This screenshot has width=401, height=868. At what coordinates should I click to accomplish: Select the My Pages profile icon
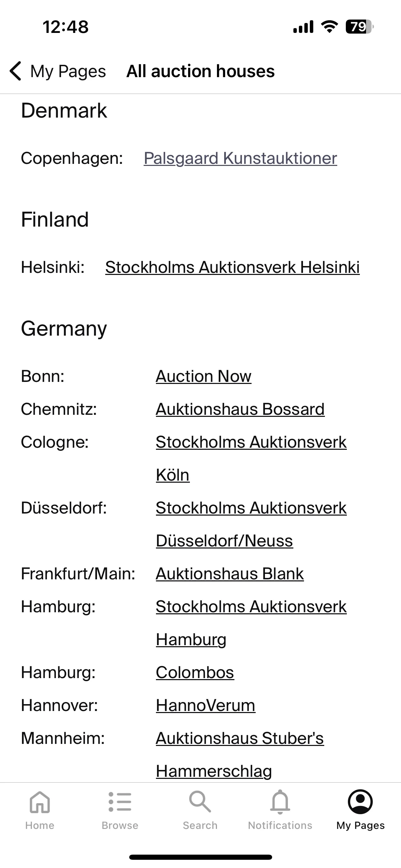360,801
